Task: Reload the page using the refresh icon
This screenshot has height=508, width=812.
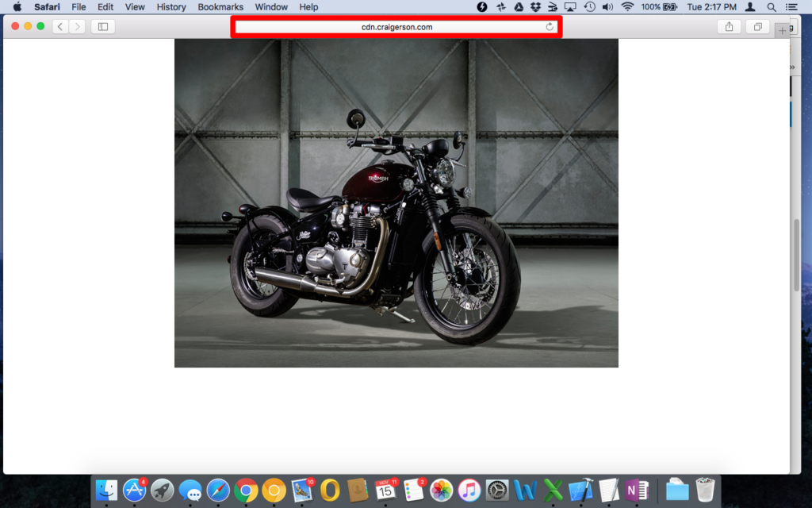Action: pos(550,27)
